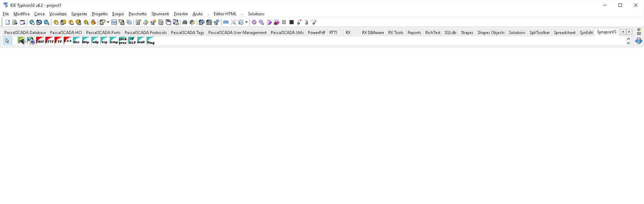The image size is (644, 204).
Task: Expand the dropdown arrow beside the new form icon
Action: coord(108,22)
